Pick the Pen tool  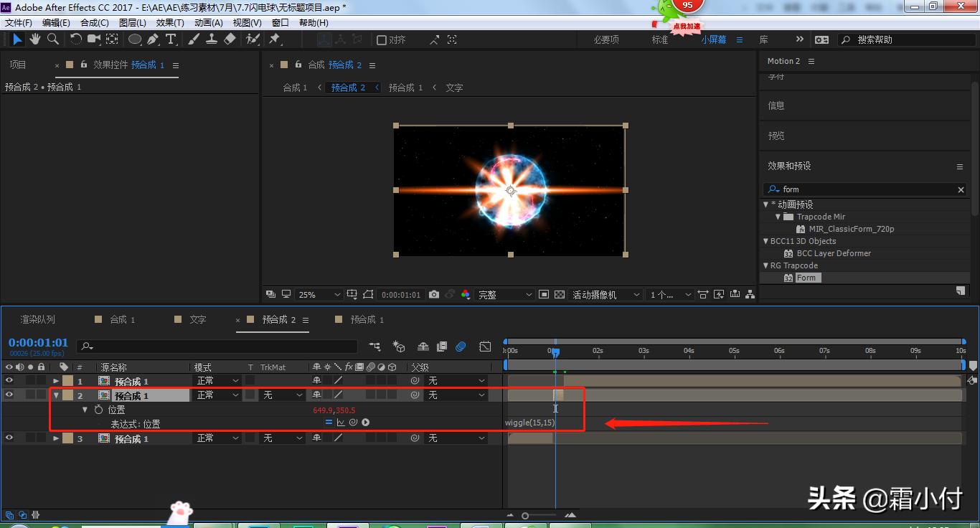coord(153,39)
